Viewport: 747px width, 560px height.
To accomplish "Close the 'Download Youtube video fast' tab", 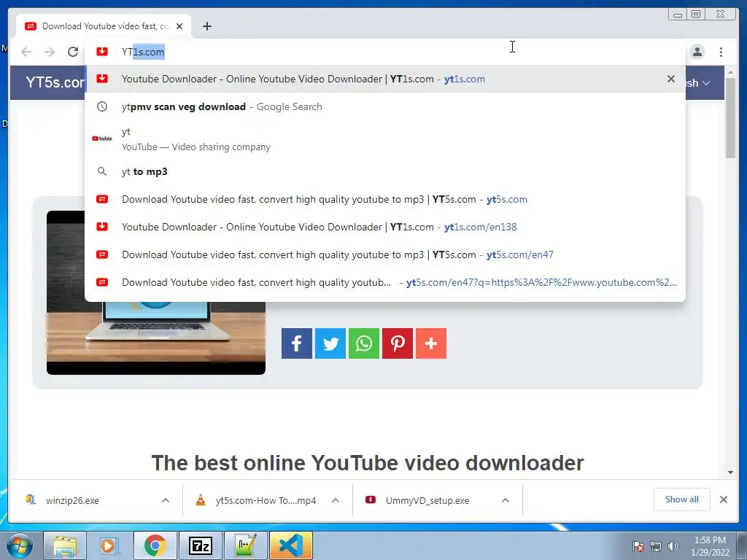I will [x=179, y=26].
